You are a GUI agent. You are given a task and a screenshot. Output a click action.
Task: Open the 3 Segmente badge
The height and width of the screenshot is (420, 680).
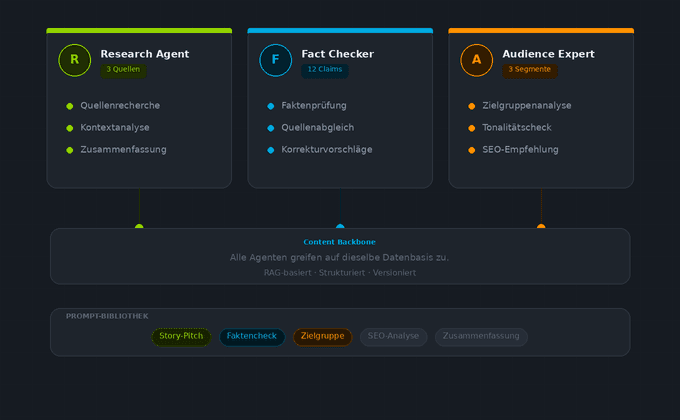click(x=530, y=70)
